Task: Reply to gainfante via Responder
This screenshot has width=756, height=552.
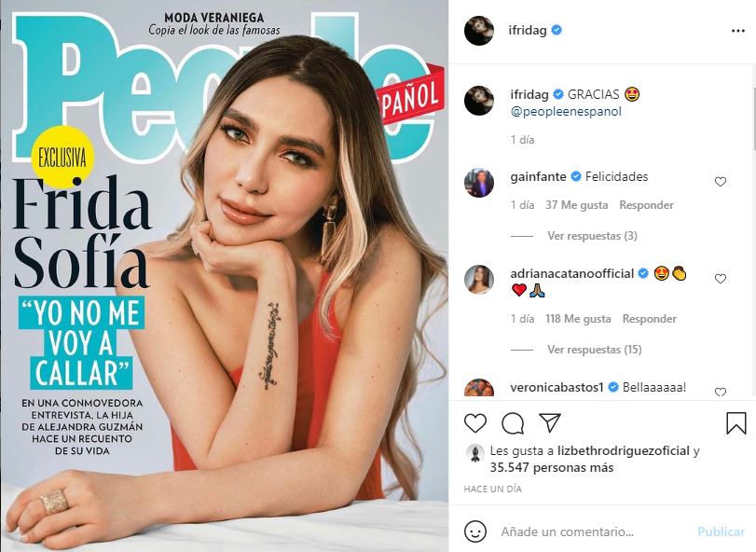Action: point(646,205)
